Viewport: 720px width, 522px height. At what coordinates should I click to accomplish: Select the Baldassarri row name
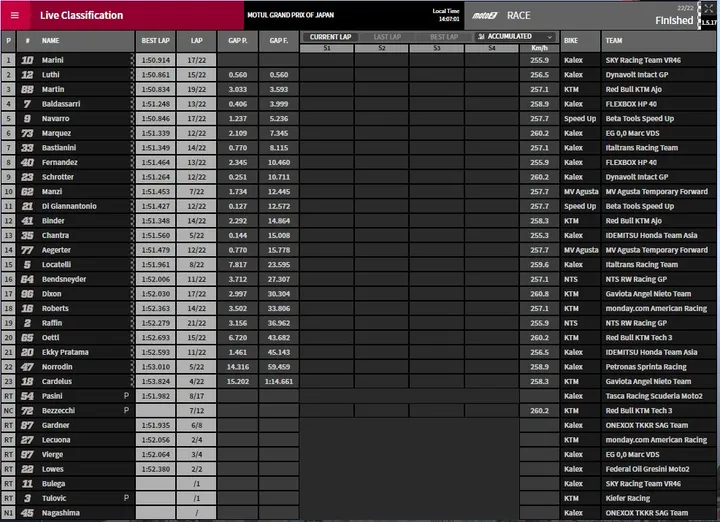point(61,104)
